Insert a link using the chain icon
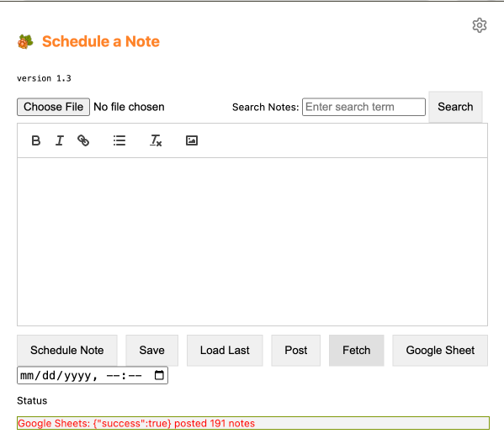The height and width of the screenshot is (439, 504). pos(83,140)
